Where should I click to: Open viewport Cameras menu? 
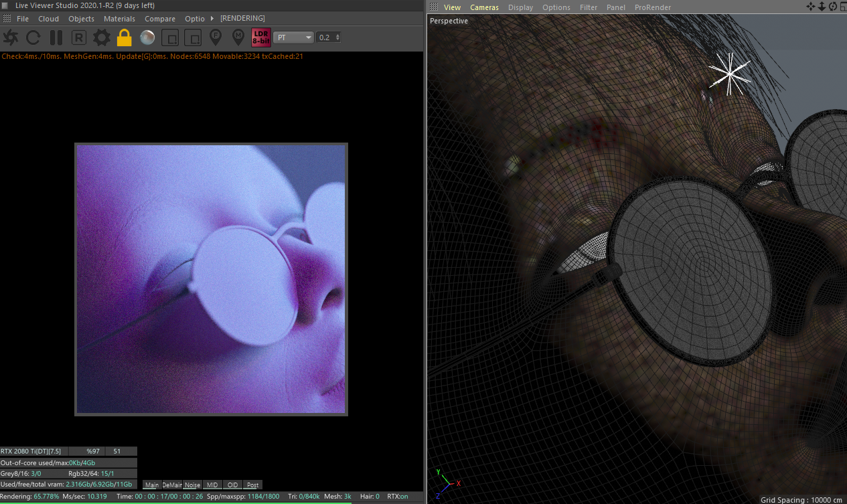coord(484,7)
